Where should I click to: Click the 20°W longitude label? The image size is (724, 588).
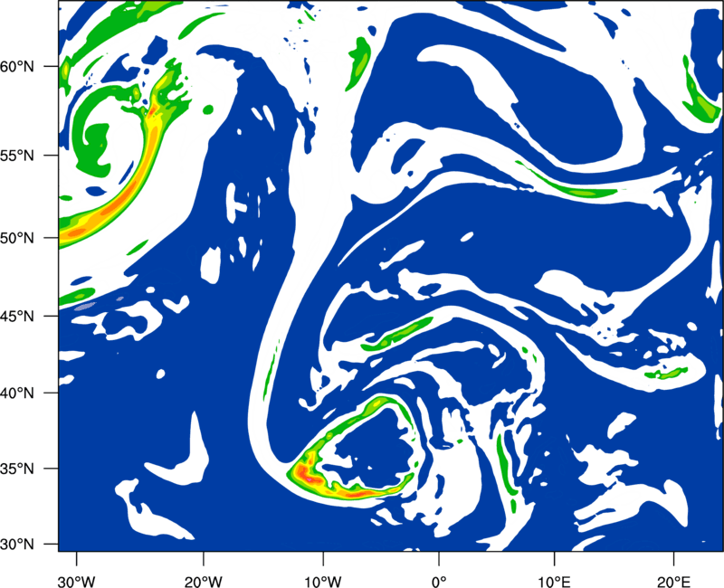pyautogui.click(x=204, y=582)
